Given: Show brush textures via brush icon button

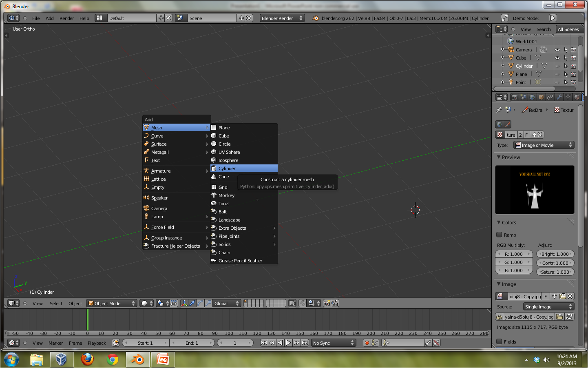Looking at the screenshot, I should pos(507,124).
